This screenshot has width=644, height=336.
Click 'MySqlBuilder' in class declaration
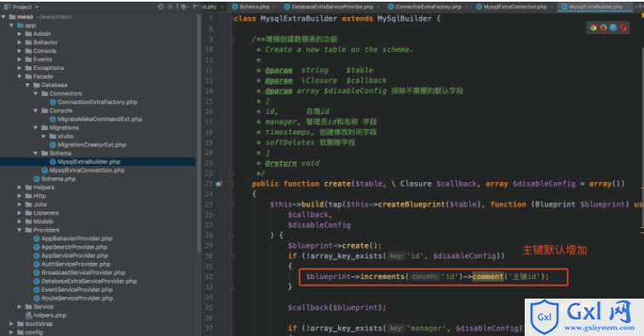(405, 19)
